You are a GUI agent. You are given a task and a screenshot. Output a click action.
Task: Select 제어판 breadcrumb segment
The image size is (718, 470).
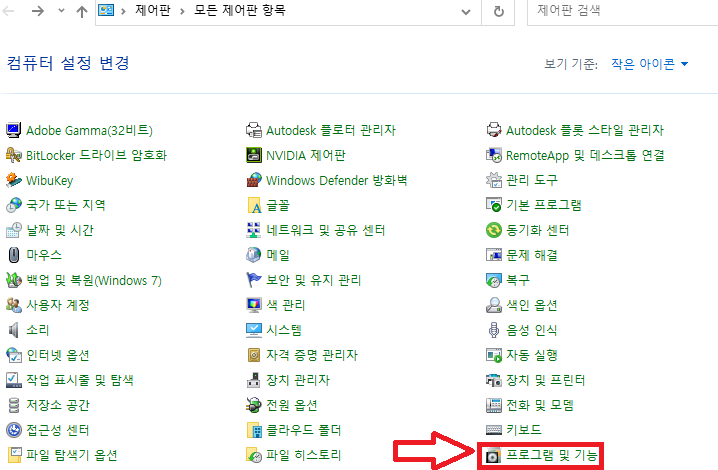tap(153, 10)
